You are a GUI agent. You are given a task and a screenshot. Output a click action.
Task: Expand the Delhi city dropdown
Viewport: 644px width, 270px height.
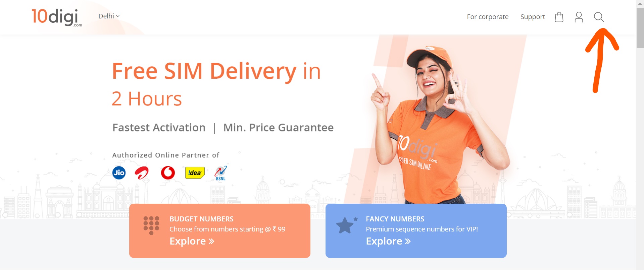click(109, 16)
